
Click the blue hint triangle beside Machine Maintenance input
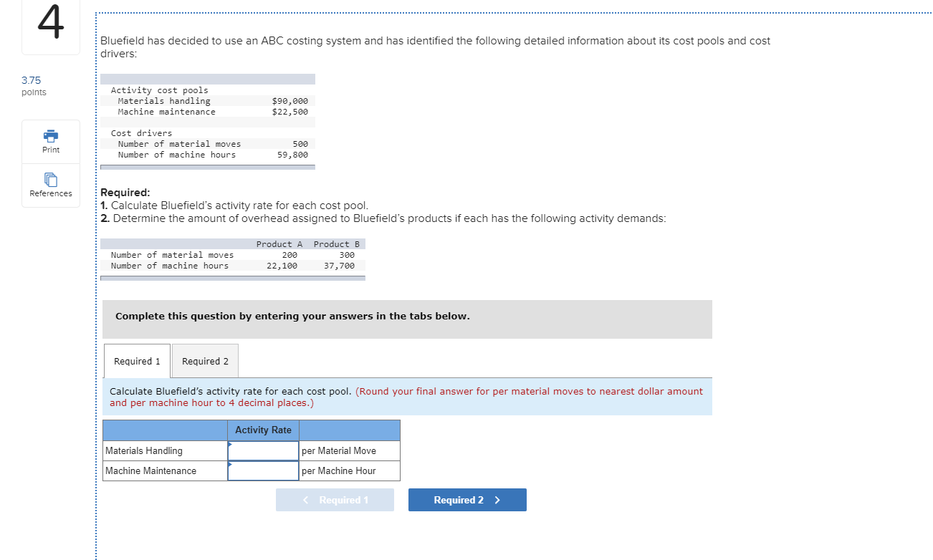click(229, 465)
